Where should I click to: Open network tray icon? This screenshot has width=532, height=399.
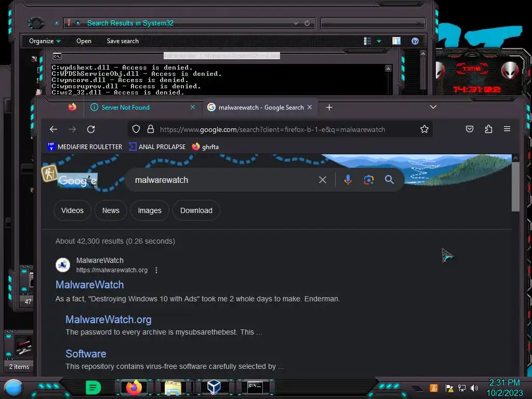[461, 388]
